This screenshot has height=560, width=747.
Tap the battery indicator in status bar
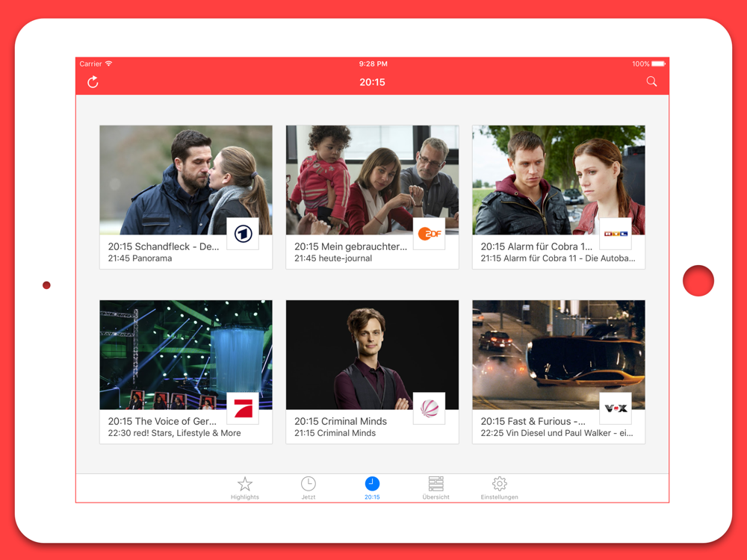pyautogui.click(x=658, y=63)
